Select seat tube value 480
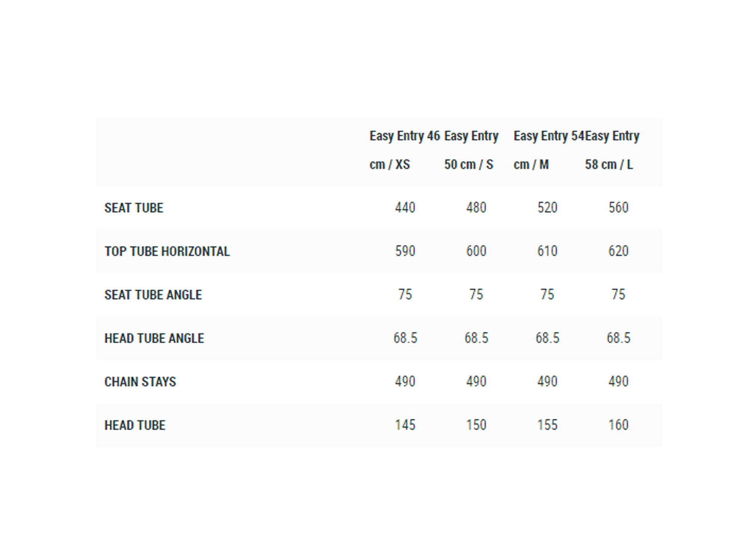 (x=476, y=208)
